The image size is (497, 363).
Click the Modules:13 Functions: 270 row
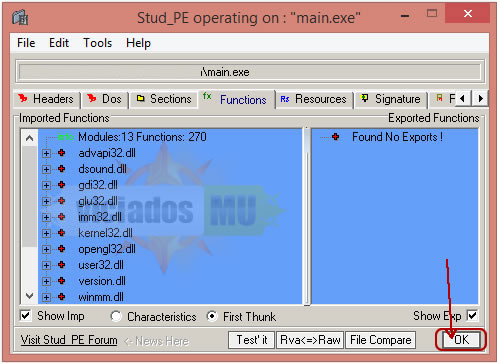pyautogui.click(x=142, y=137)
